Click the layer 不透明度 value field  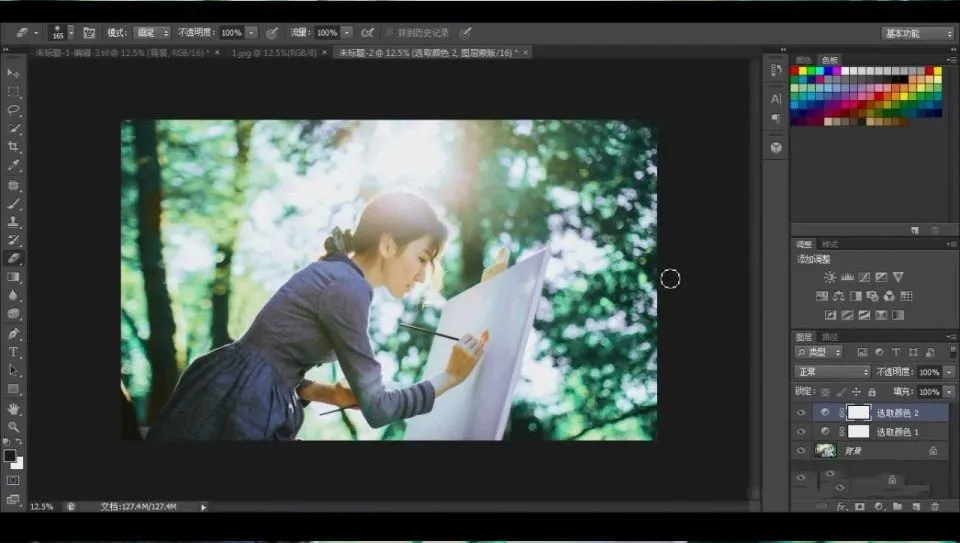coord(928,372)
